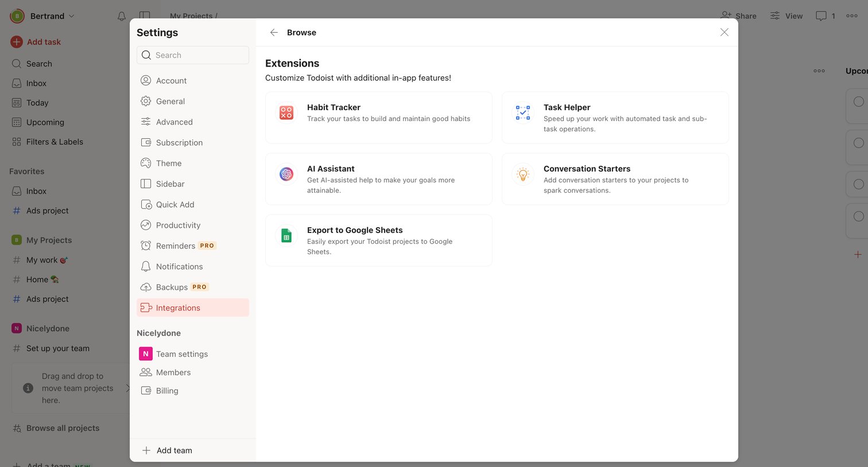This screenshot has height=467, width=868.
Task: Open Backups PRO settings
Action: pos(193,287)
